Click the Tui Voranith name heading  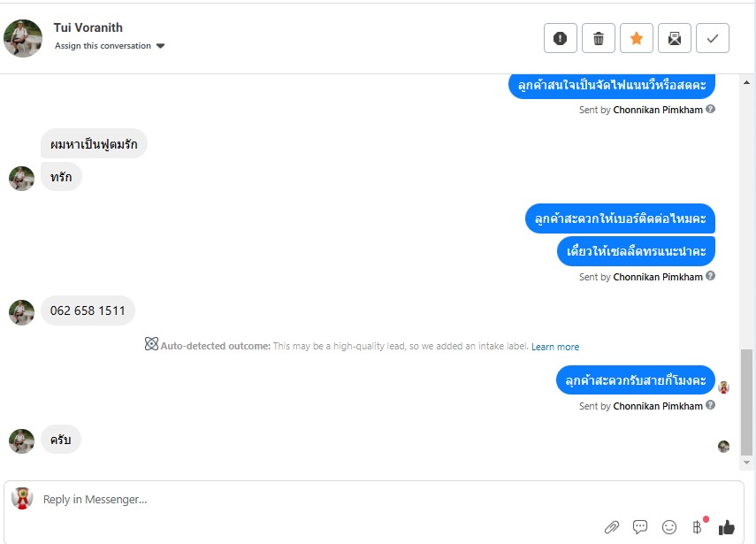pyautogui.click(x=88, y=27)
